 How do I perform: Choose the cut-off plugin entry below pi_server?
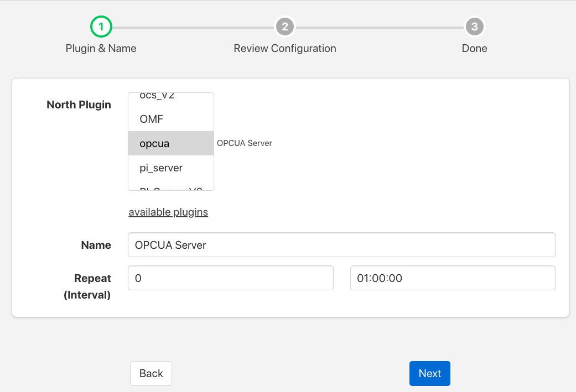point(170,187)
